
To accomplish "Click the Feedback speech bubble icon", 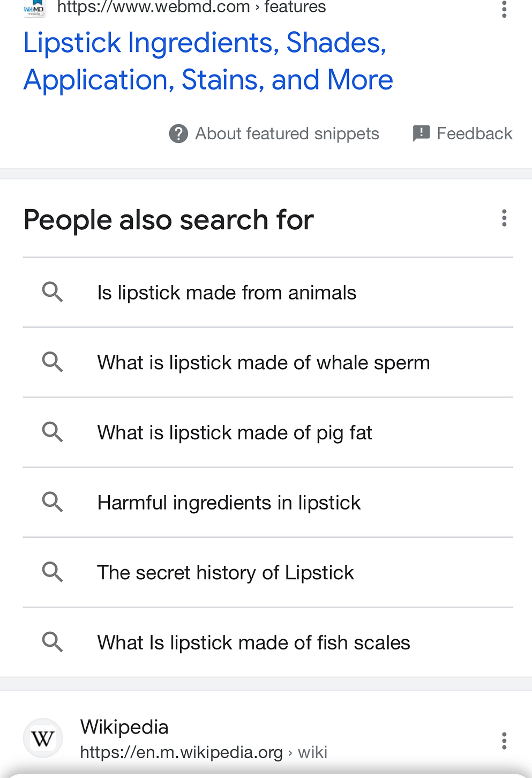I will (421, 133).
